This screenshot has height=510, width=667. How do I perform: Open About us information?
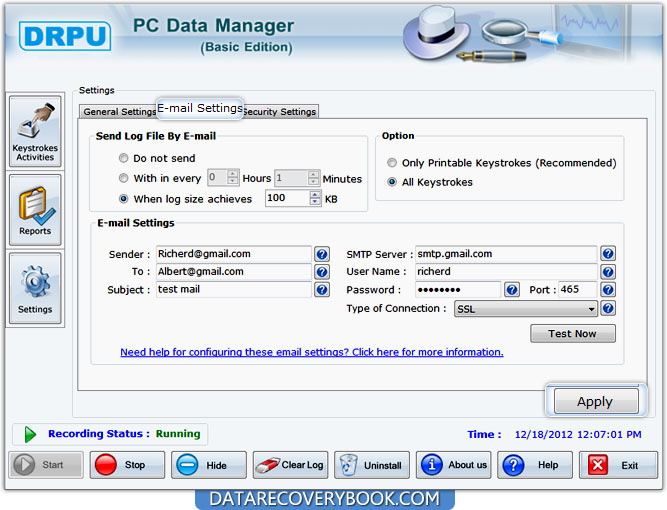coord(453,465)
